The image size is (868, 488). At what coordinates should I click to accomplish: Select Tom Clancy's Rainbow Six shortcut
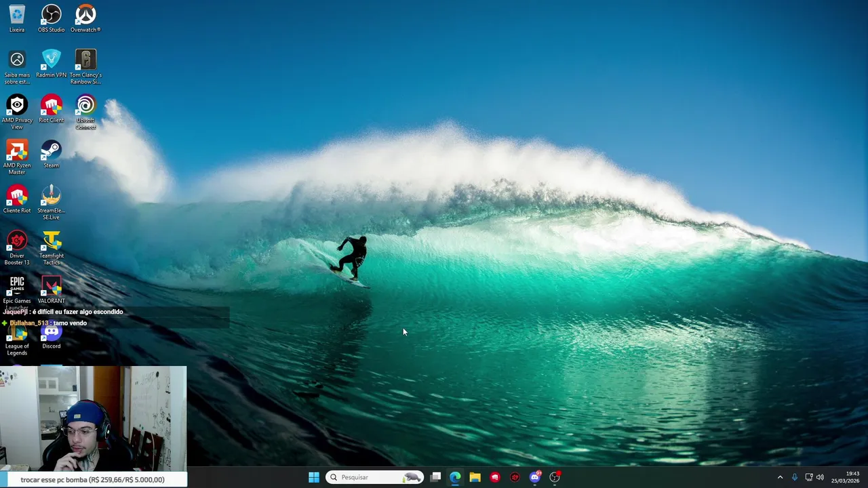point(85,67)
